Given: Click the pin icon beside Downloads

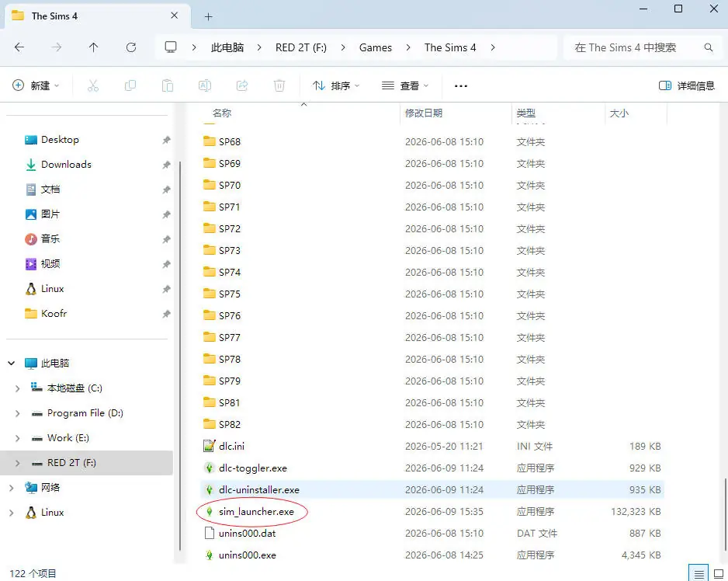Looking at the screenshot, I should 166,165.
